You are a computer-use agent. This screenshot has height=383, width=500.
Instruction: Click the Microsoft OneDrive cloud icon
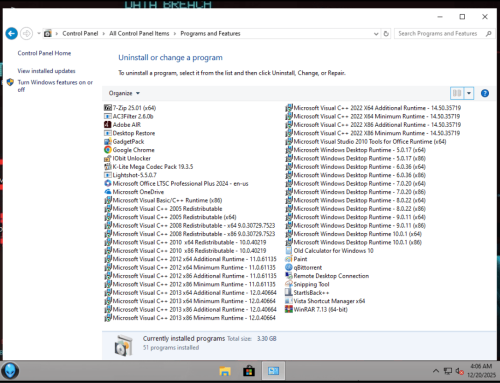point(108,192)
